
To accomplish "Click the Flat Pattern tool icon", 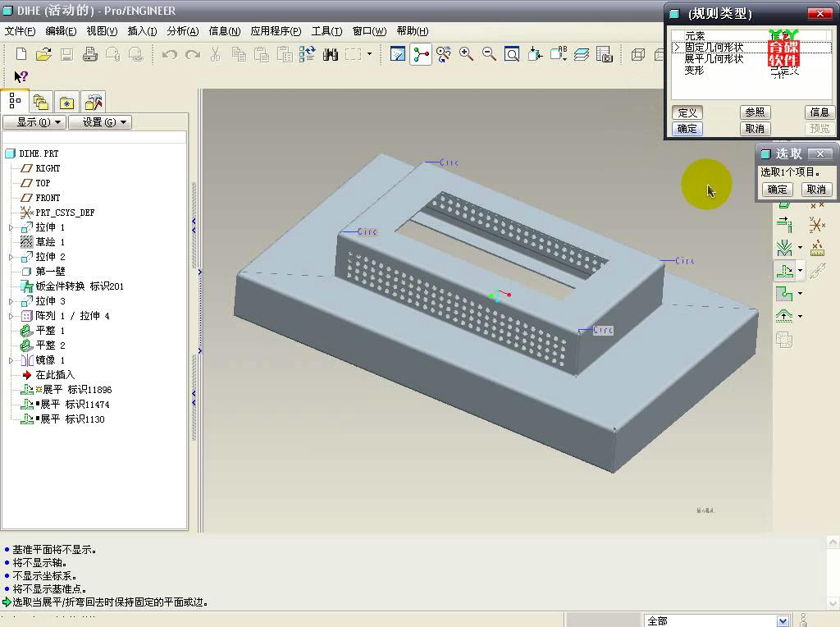I will [784, 340].
